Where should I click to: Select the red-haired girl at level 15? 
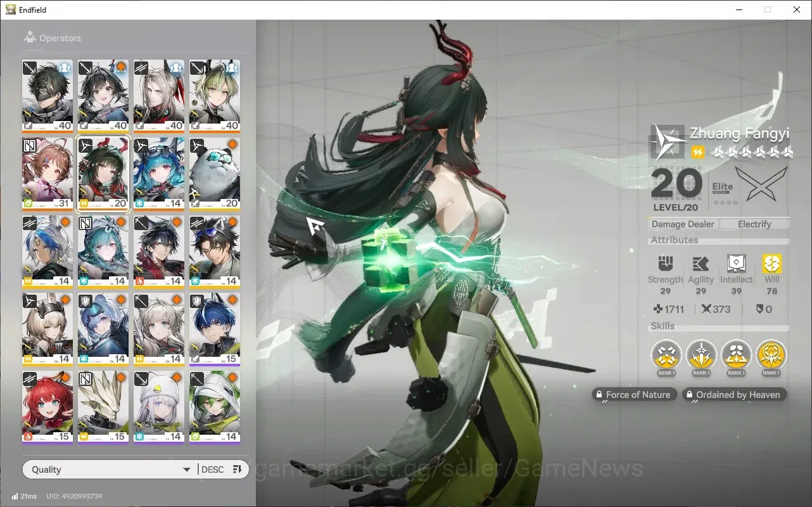point(48,408)
